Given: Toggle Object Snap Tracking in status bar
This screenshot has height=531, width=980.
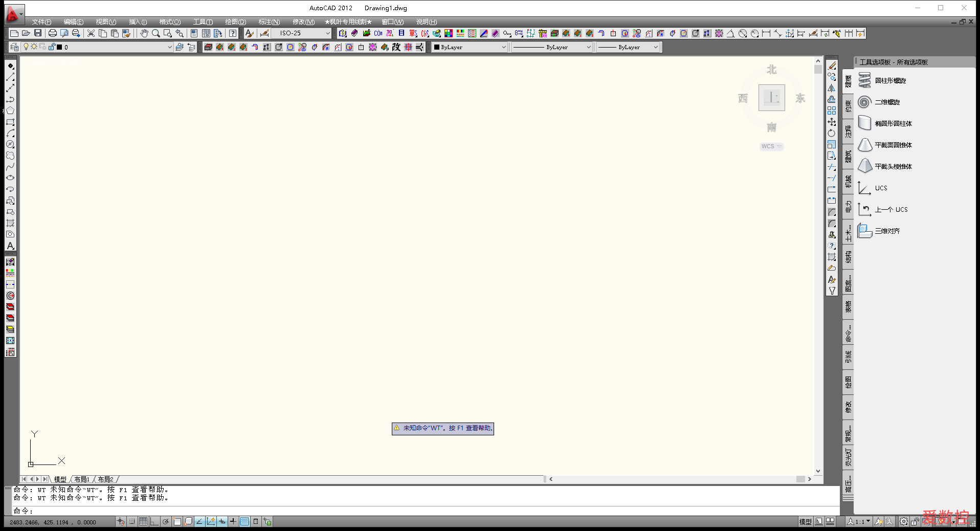Looking at the screenshot, I should click(199, 522).
